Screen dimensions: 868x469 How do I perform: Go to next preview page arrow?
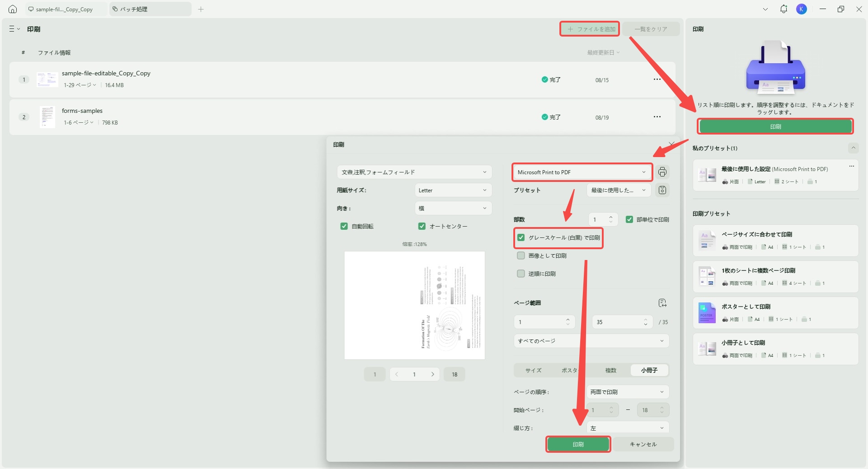(432, 374)
